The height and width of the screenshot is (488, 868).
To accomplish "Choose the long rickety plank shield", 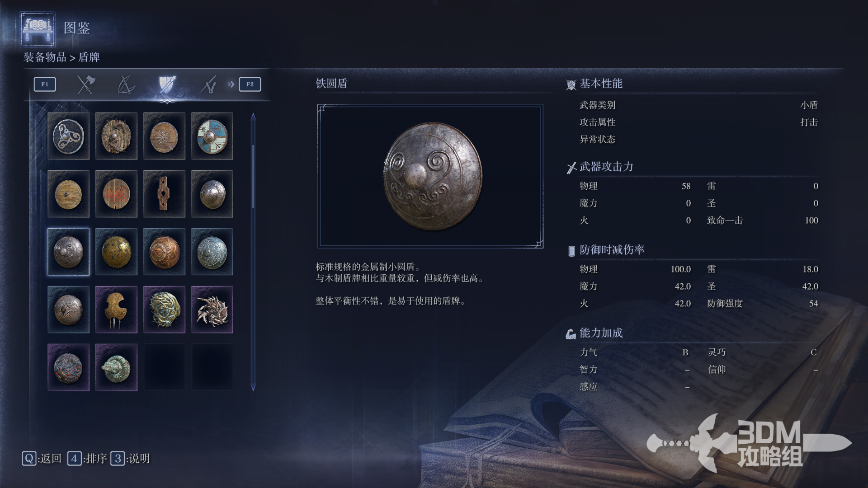I will [164, 194].
